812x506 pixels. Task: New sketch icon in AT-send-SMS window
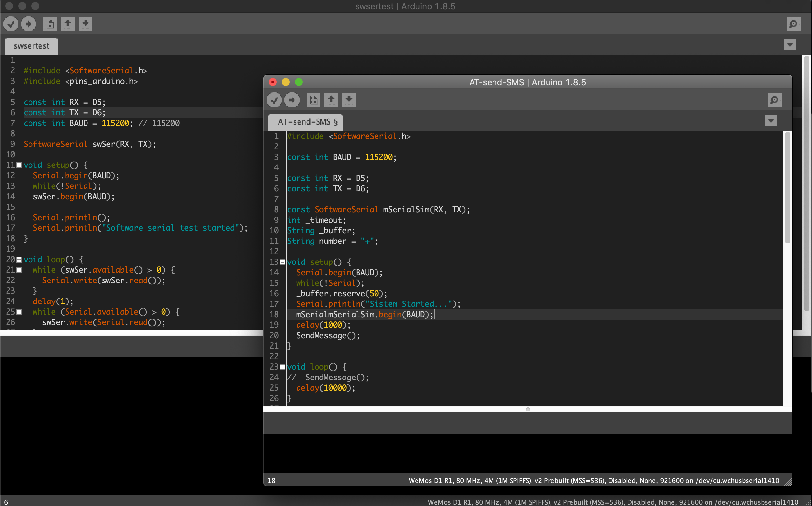pyautogui.click(x=313, y=100)
